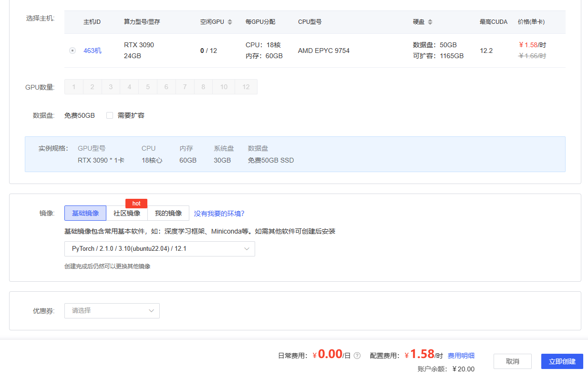Image resolution: width=588 pixels, height=379 pixels.
Task: Select the radio button for host 463机
Action: [72, 51]
